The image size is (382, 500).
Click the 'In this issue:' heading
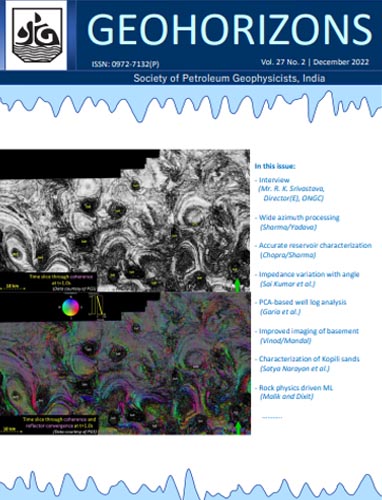coord(275,166)
